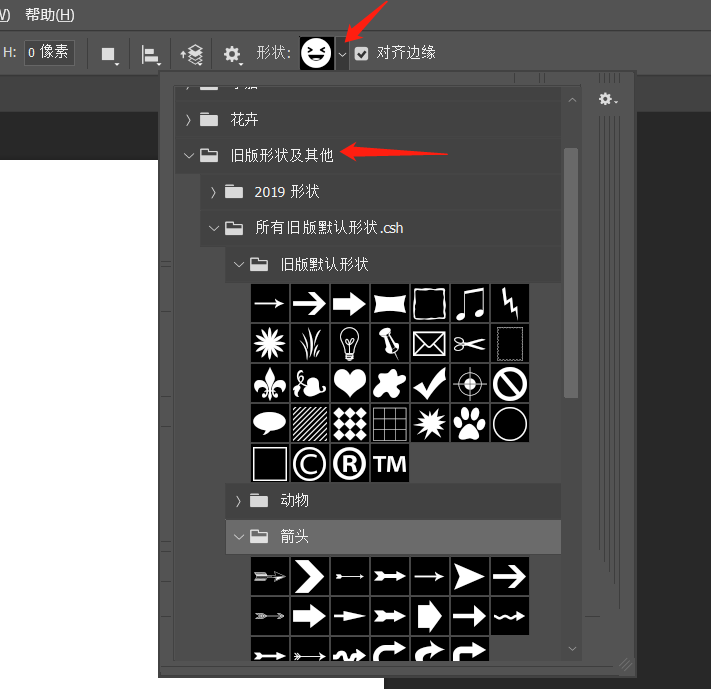
Task: Select the 动物 folder row
Action: [393, 501]
